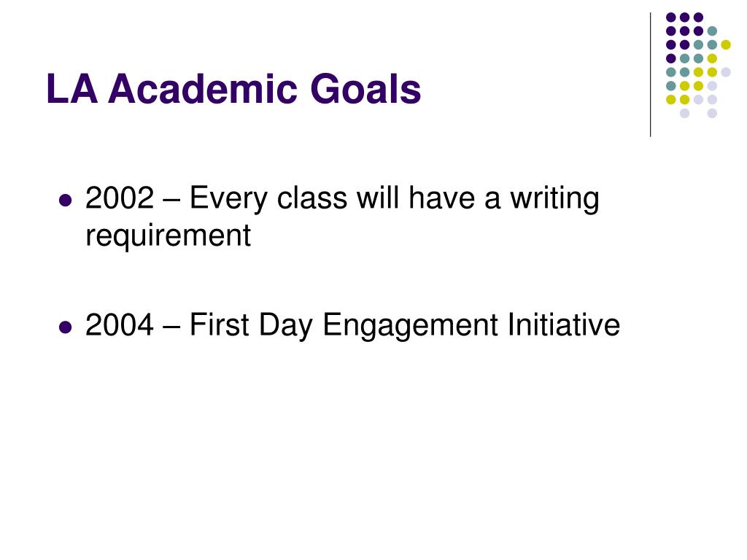Select the year 2004 in second bullet

click(120, 324)
